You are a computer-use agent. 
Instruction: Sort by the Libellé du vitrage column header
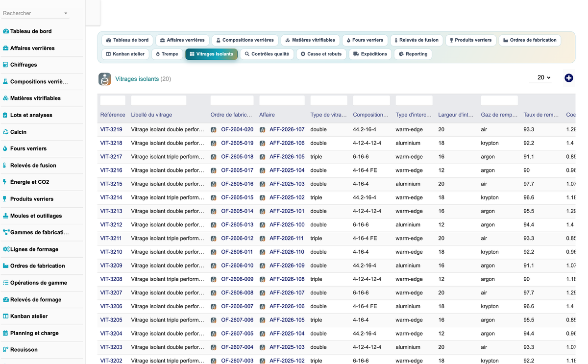point(151,115)
